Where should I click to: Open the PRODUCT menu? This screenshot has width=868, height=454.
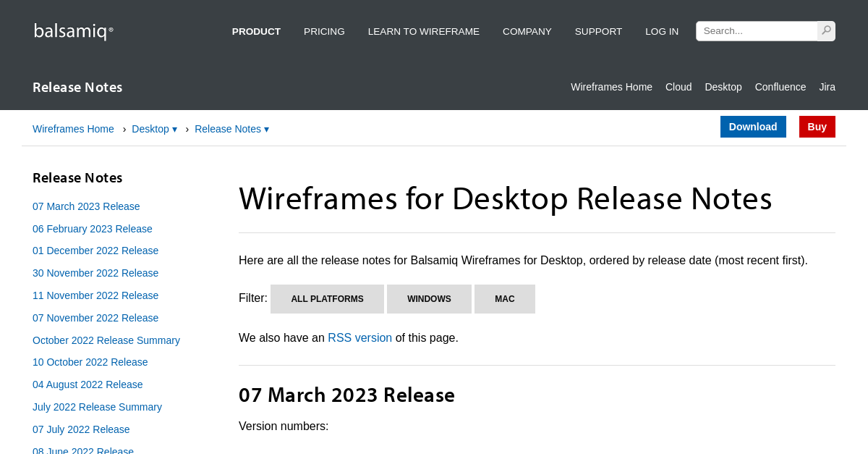pos(256,31)
